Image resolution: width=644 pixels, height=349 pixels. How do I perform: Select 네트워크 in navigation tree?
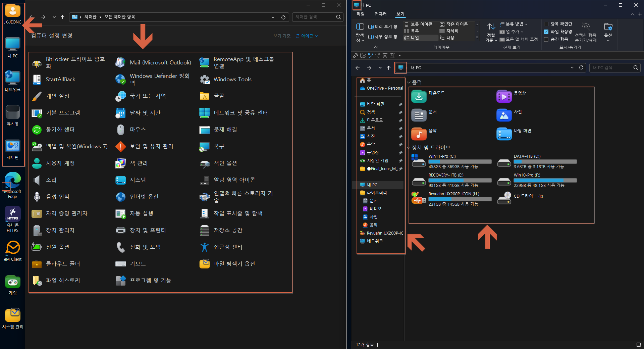[371, 241]
